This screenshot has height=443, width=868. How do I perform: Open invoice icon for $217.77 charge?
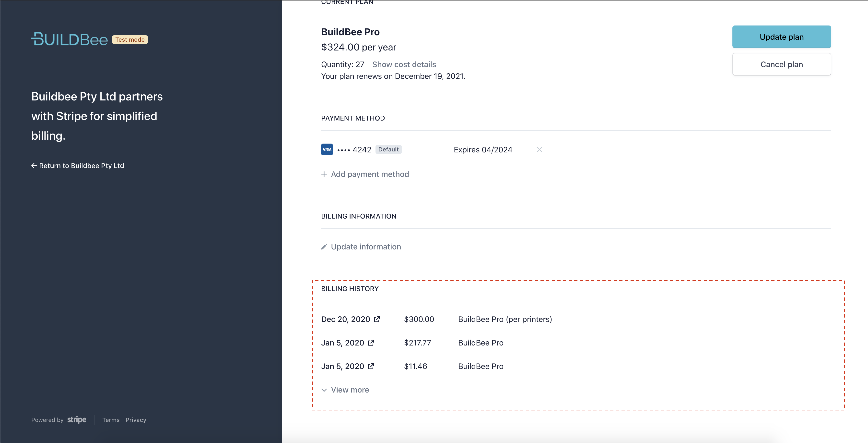[x=371, y=343]
